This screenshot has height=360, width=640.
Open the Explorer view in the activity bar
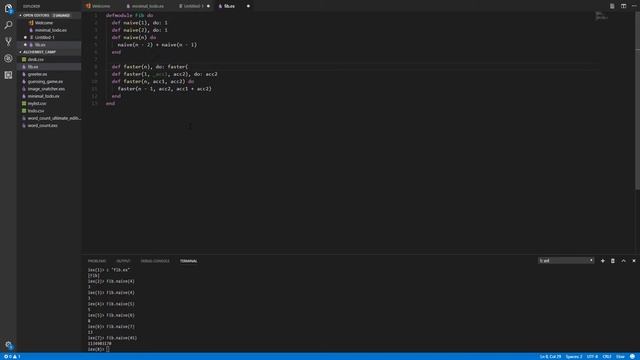[x=8, y=9]
